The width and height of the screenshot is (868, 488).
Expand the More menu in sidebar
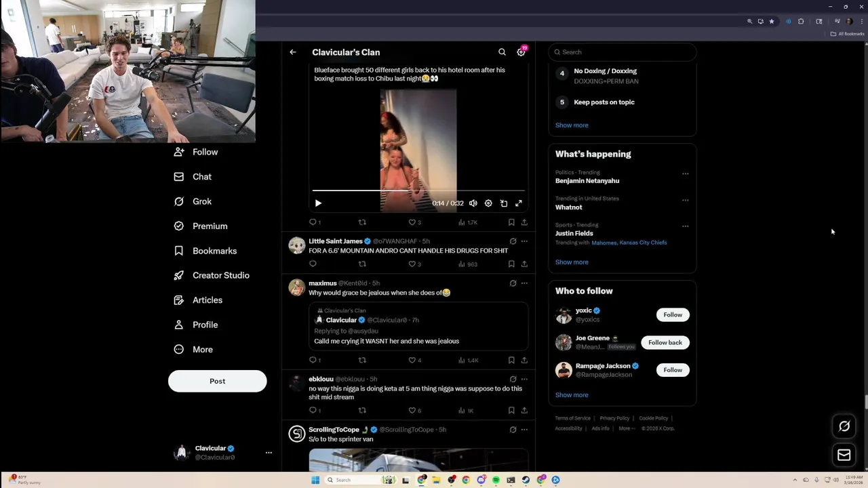[x=193, y=350]
